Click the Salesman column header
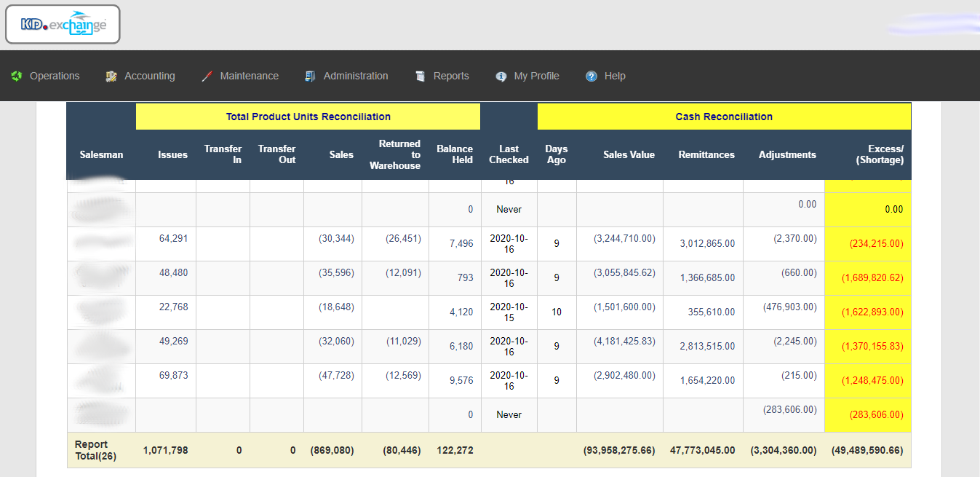 tap(101, 154)
